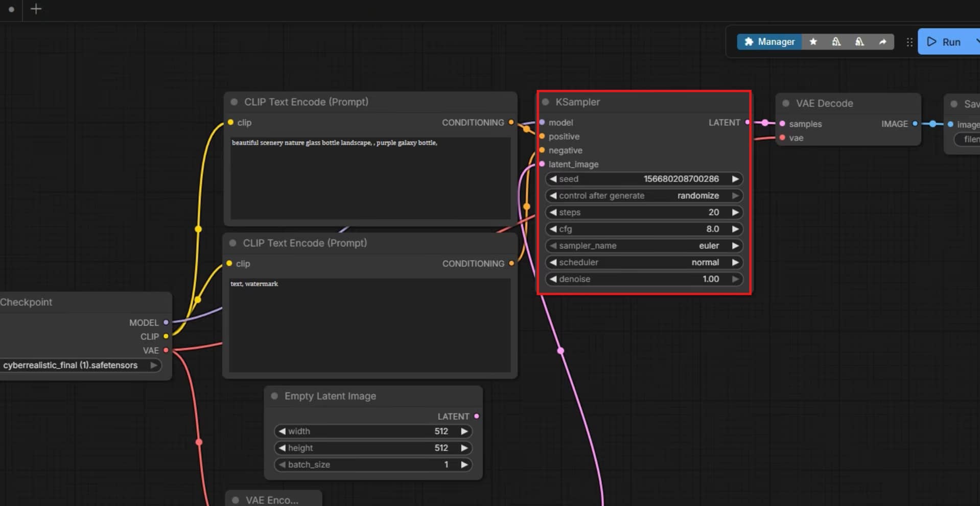Viewport: 980px width, 506px height.
Task: Click the lower CLIP Text Encode CONDITIONING output socket
Action: click(x=511, y=263)
